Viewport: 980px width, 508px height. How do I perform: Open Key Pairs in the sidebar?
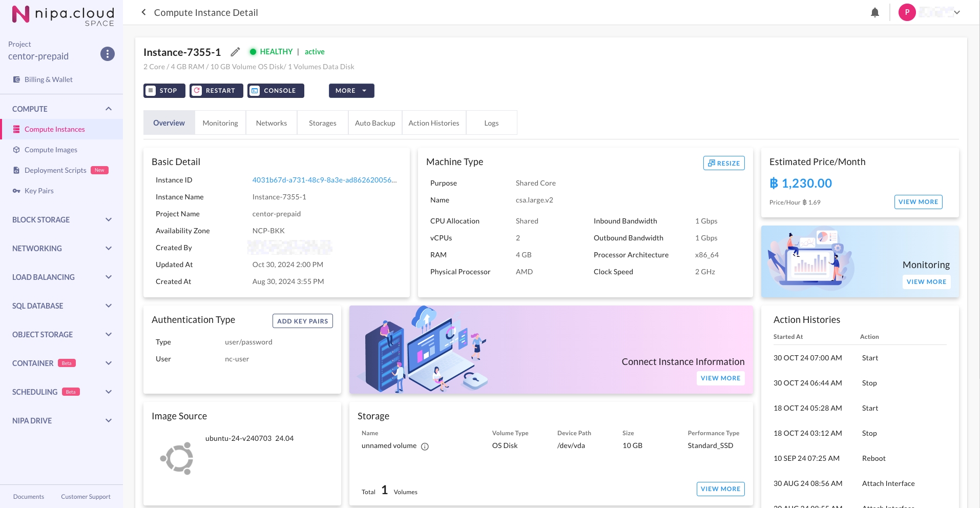click(39, 191)
